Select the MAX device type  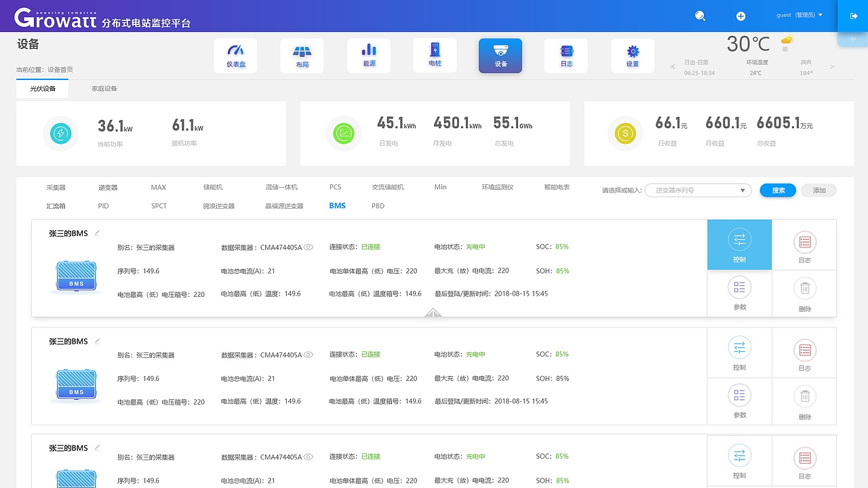point(158,187)
